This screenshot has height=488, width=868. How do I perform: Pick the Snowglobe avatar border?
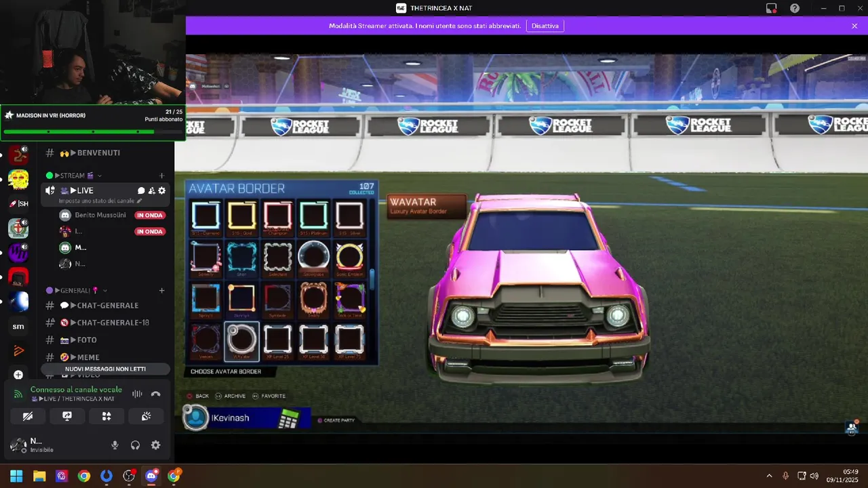pos(313,258)
